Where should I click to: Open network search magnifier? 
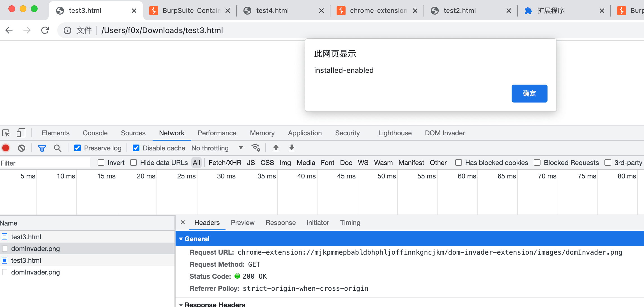point(58,148)
